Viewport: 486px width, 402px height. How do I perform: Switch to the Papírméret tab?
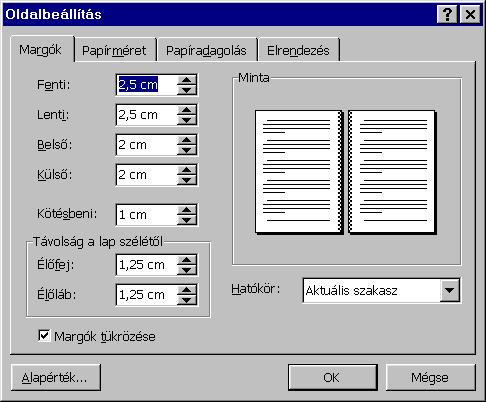(115, 50)
